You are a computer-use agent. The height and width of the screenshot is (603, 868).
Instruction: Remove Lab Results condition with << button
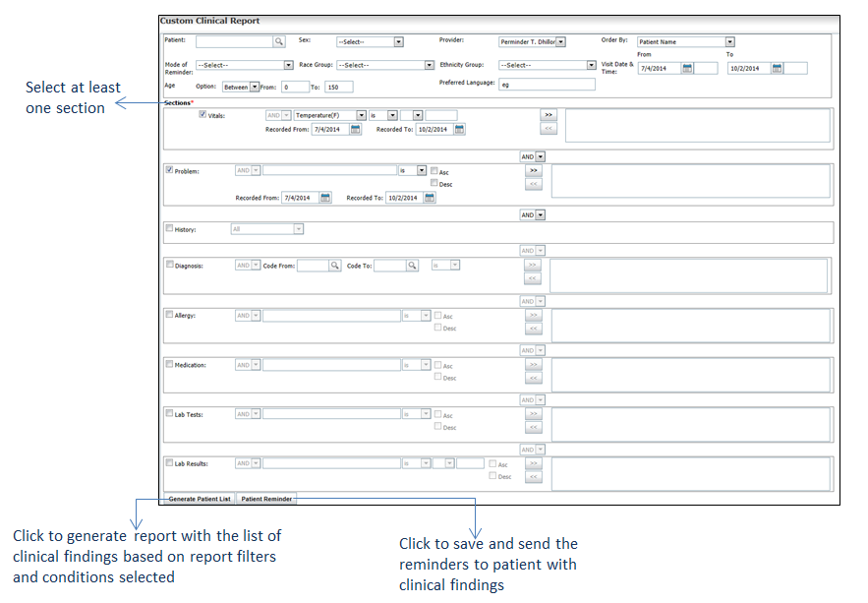coord(533,477)
